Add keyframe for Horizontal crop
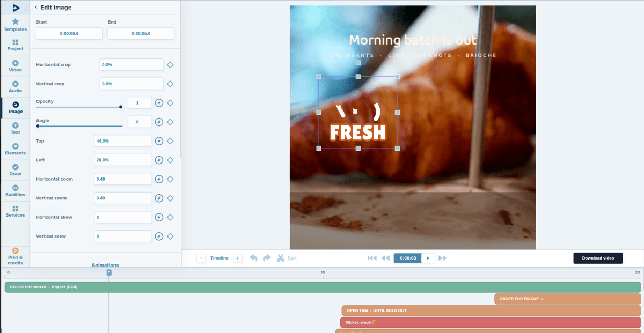 pos(170,65)
